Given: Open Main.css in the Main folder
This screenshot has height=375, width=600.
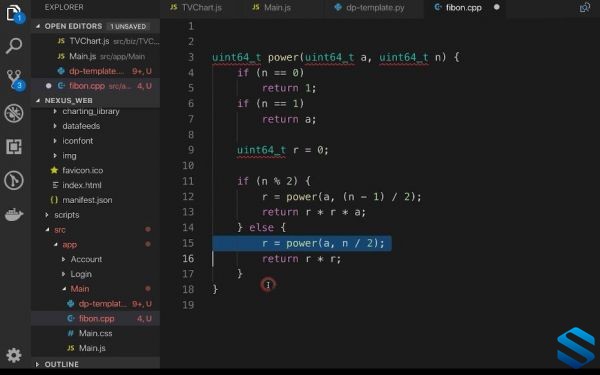Looking at the screenshot, I should [x=95, y=333].
